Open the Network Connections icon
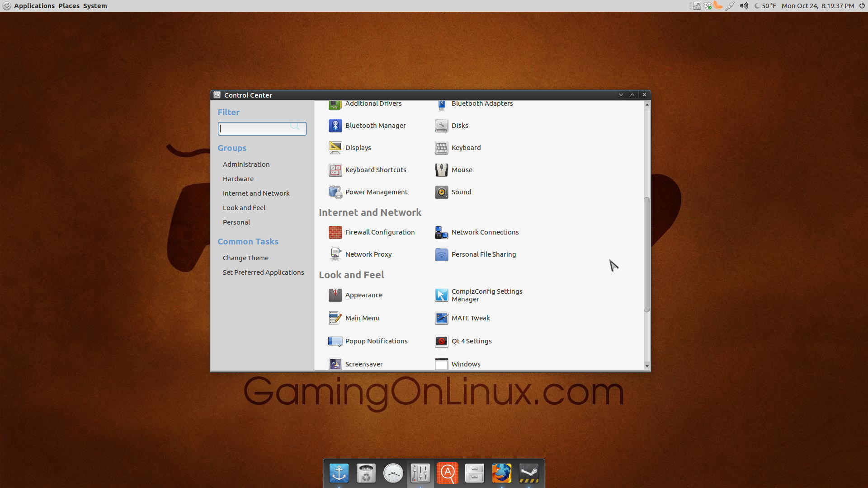This screenshot has width=868, height=488. coord(441,232)
